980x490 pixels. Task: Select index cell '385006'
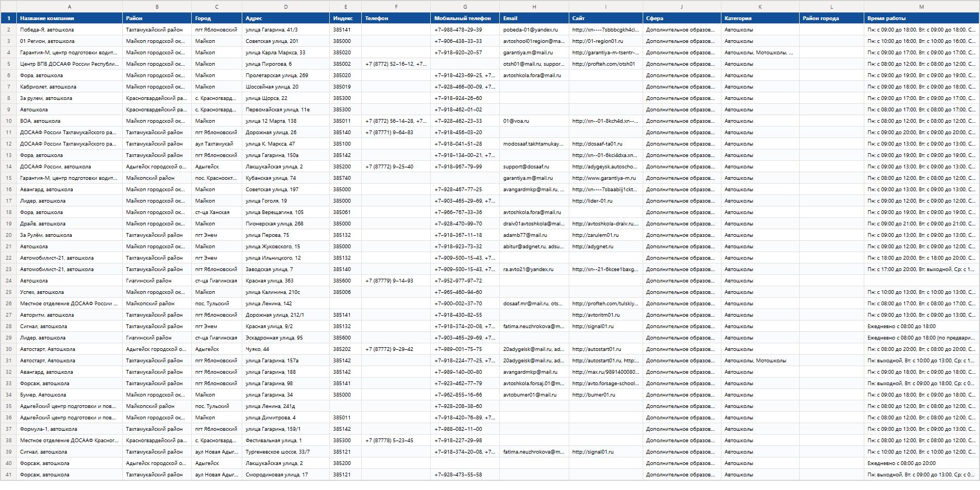coord(345,292)
